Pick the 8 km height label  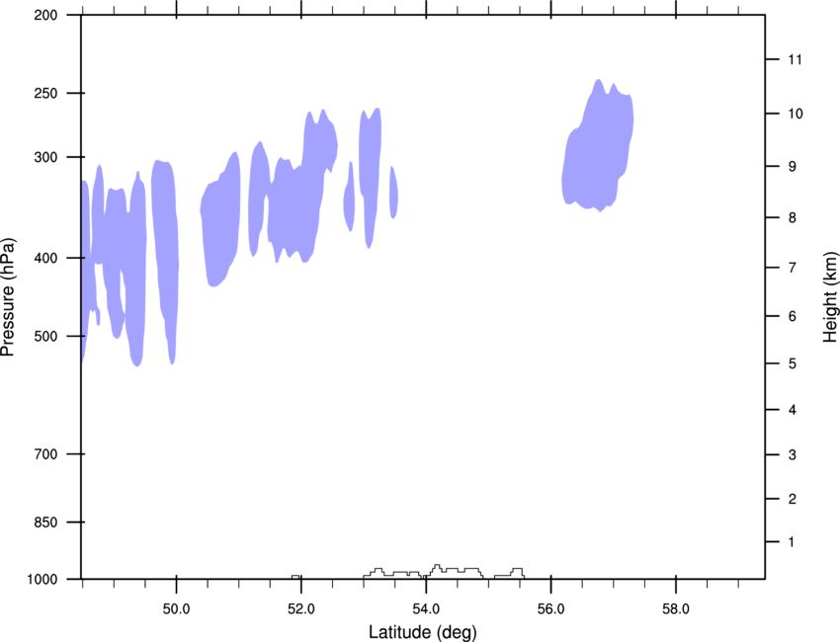pyautogui.click(x=793, y=218)
